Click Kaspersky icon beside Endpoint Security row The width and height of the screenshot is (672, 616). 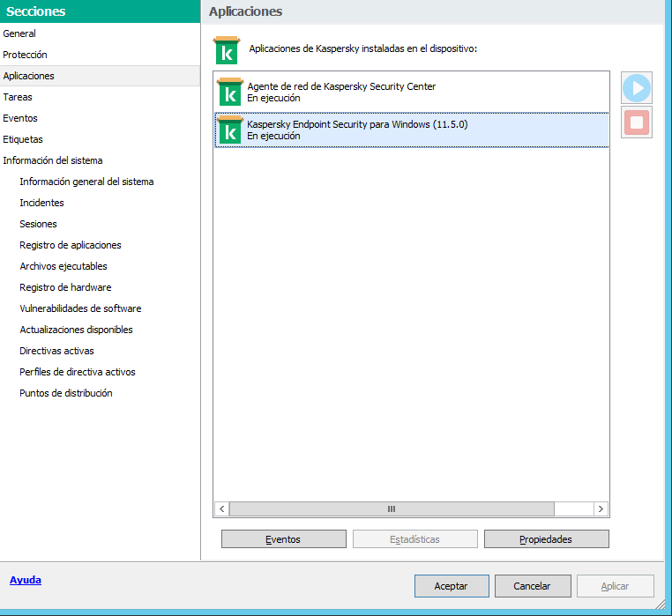[230, 130]
